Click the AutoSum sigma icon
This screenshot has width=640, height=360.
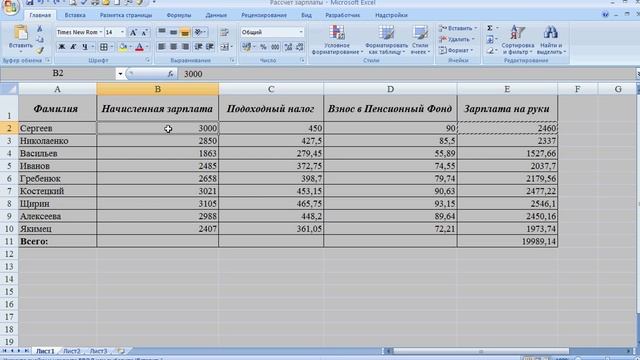(x=490, y=28)
